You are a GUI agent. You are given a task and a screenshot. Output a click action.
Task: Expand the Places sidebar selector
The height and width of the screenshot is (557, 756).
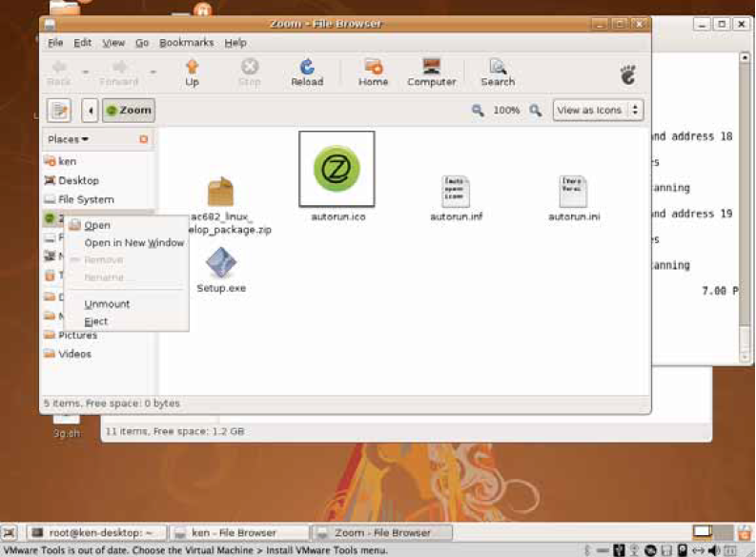click(68, 139)
